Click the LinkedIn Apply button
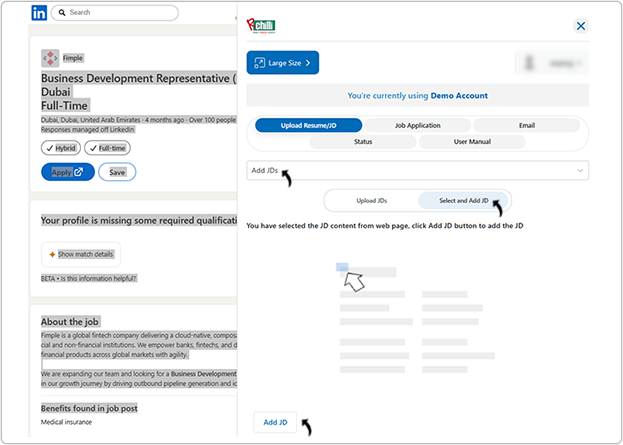The width and height of the screenshot is (623, 445). click(68, 172)
